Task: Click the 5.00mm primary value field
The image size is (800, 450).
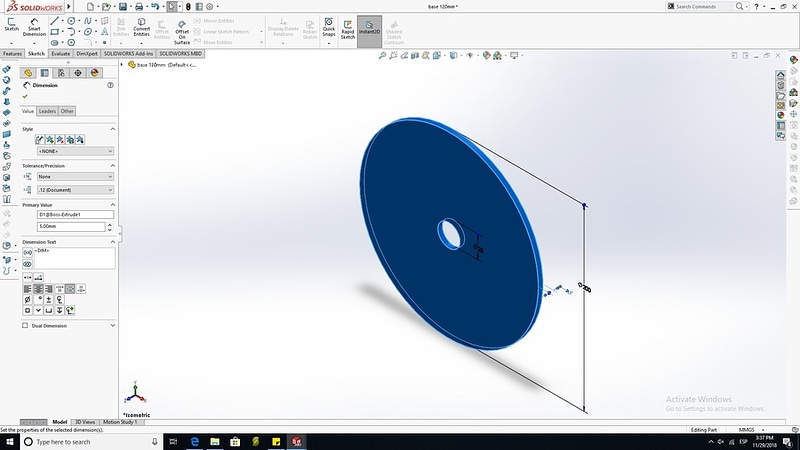Action: point(71,227)
